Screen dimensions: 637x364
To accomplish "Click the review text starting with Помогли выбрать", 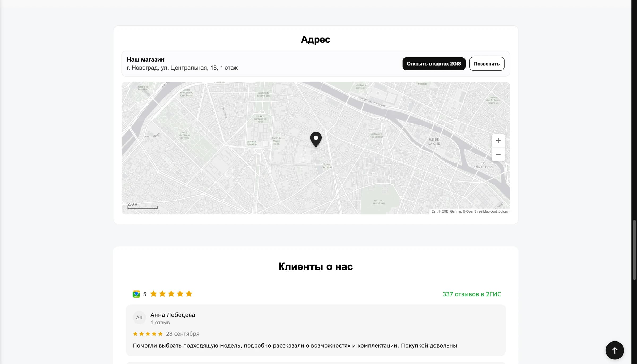I will click(x=295, y=345).
